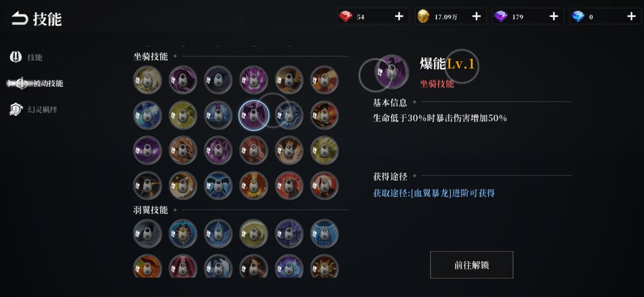Add purple gems with the plus button

pos(553,17)
